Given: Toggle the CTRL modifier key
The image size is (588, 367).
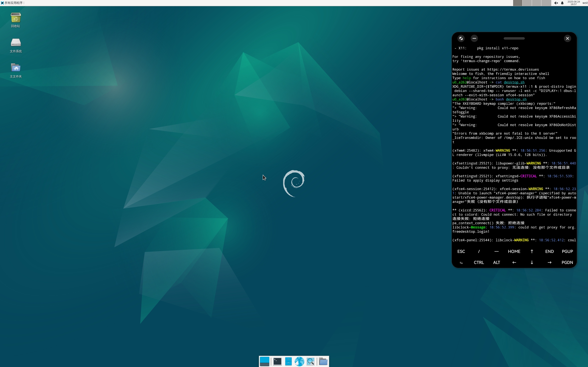Looking at the screenshot, I should point(479,262).
